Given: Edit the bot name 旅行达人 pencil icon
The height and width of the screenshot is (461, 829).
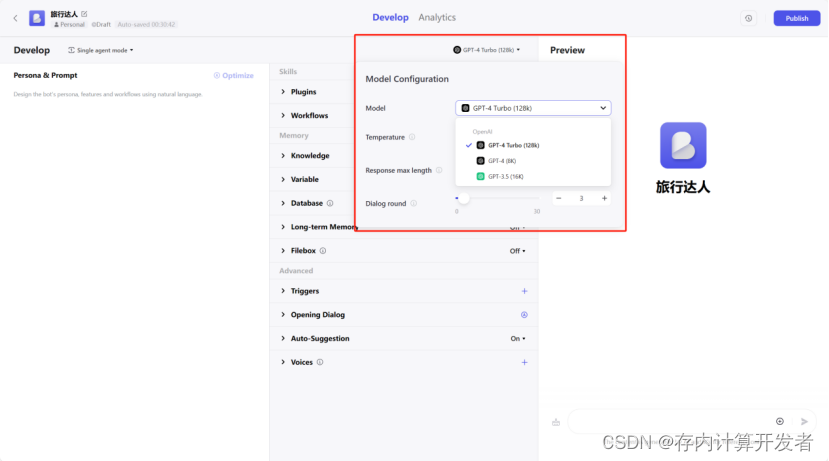Looking at the screenshot, I should [84, 14].
